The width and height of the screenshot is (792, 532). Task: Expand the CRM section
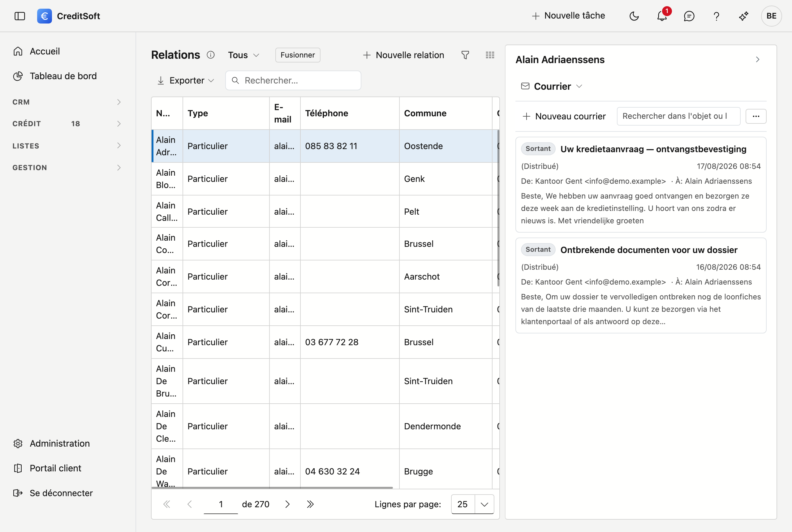click(67, 102)
